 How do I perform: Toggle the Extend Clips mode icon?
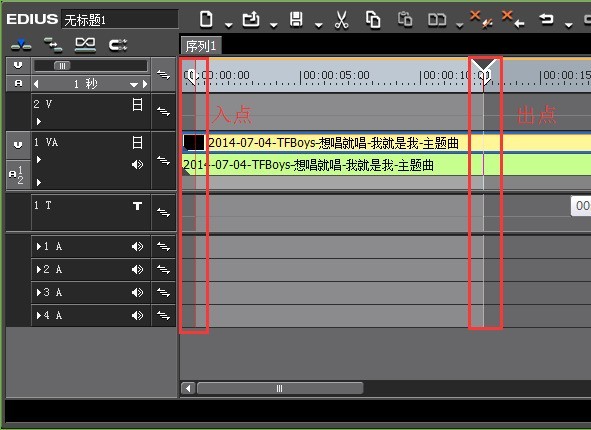[118, 45]
